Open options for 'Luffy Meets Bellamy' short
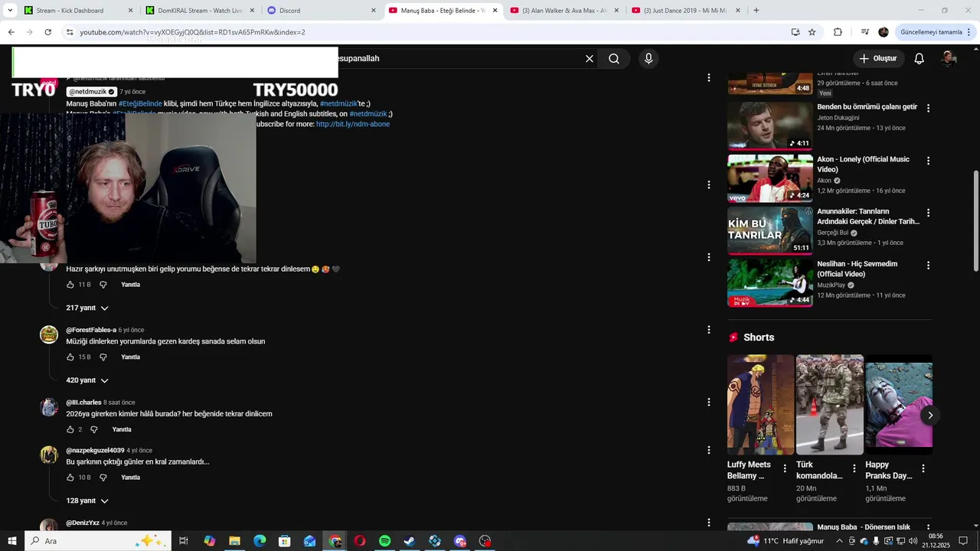This screenshot has width=980, height=551. (x=785, y=468)
